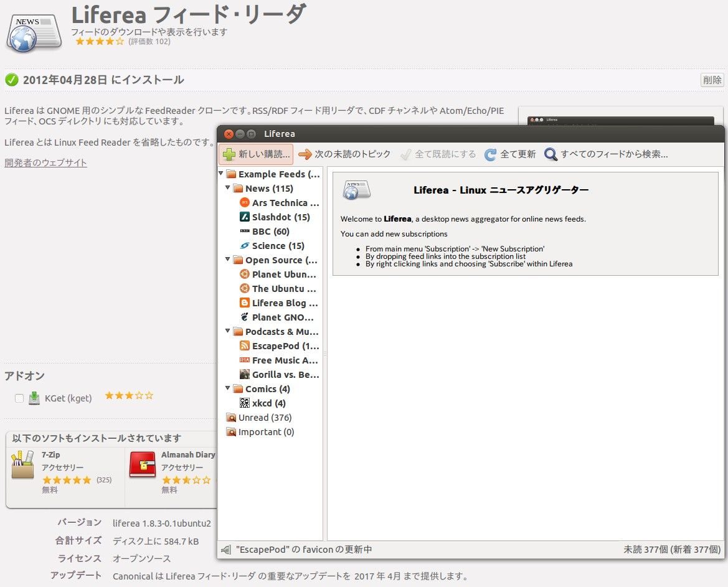Screen dimensions: 728x587
Task: Click the Liferea logo in welcome pane
Action: click(x=357, y=190)
